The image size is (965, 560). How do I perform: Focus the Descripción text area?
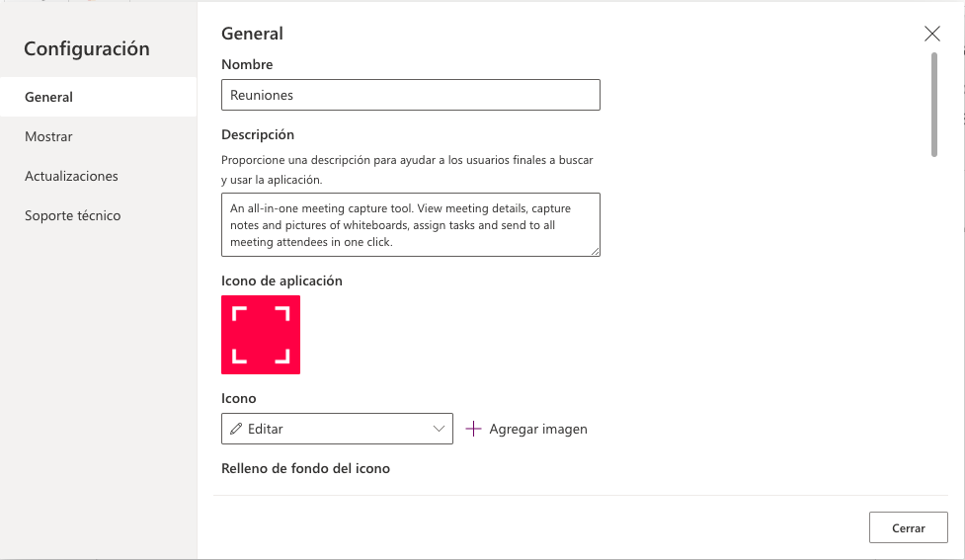point(411,224)
